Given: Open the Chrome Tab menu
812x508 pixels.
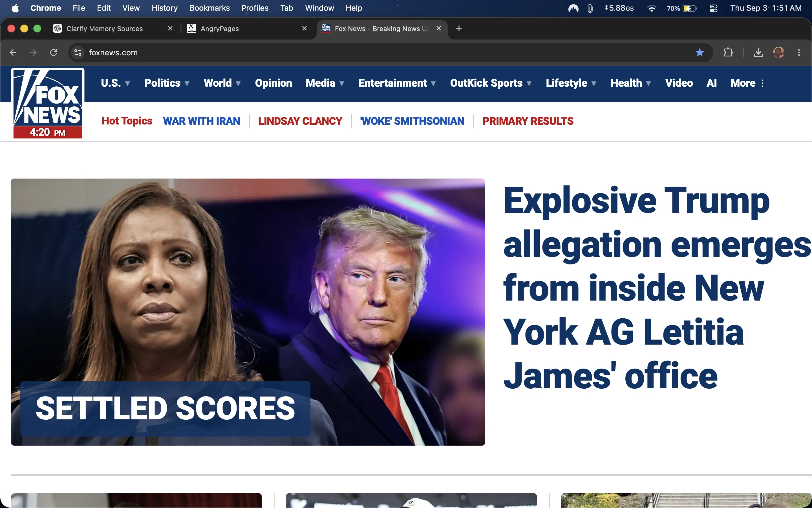Looking at the screenshot, I should coord(287,8).
